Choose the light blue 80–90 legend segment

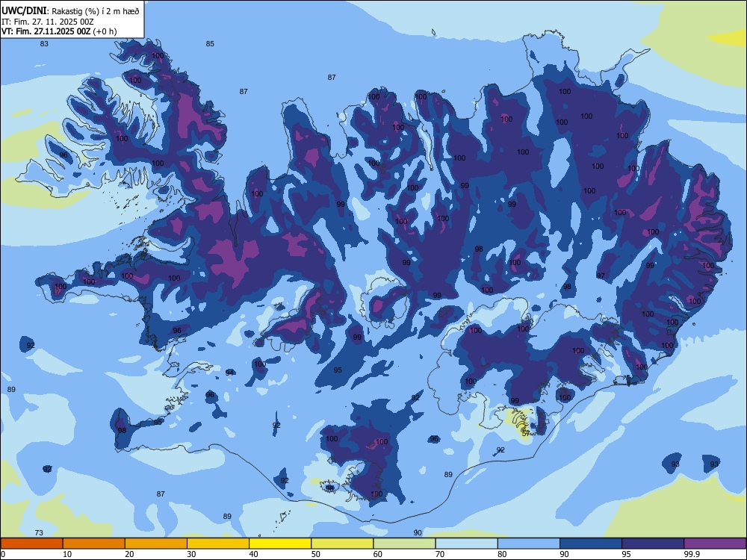click(529, 544)
